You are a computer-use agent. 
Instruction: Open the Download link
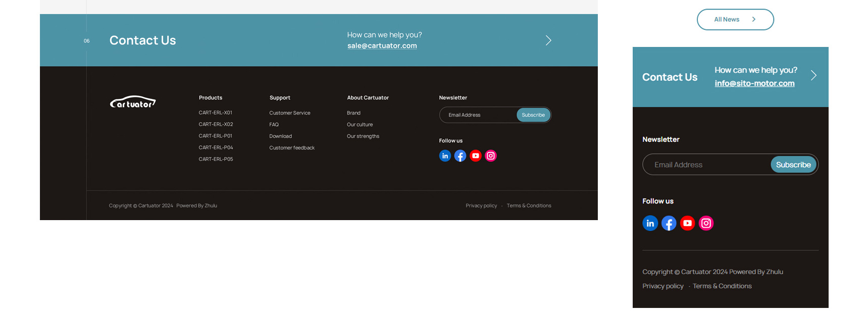point(280,136)
